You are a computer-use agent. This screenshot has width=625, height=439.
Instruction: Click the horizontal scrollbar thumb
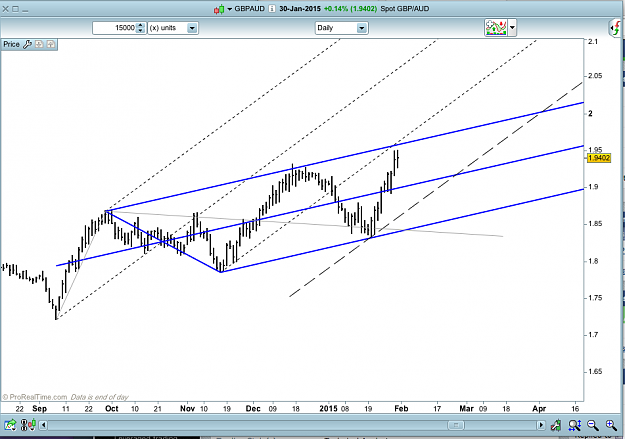(456, 425)
